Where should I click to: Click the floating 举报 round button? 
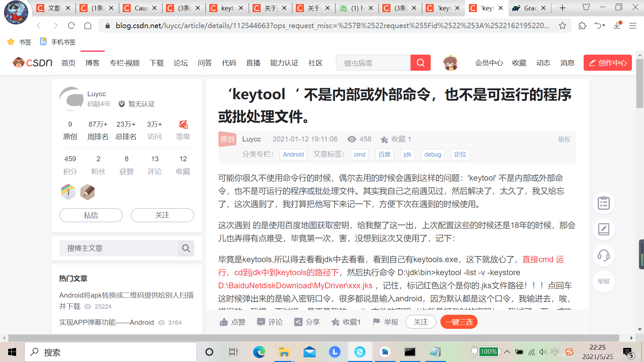(604, 282)
